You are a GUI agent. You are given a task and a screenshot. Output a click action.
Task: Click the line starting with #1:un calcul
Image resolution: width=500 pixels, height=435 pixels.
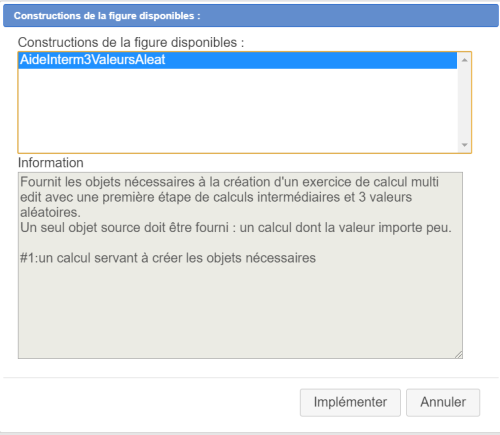pos(168,258)
